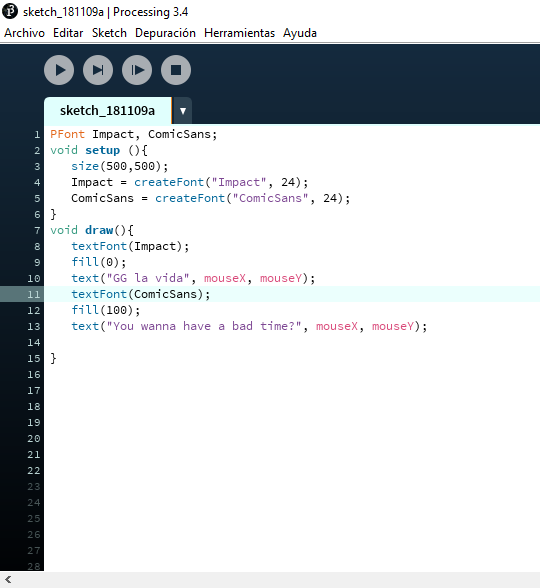
Task: Click mouseY on line 13
Action: (393, 326)
